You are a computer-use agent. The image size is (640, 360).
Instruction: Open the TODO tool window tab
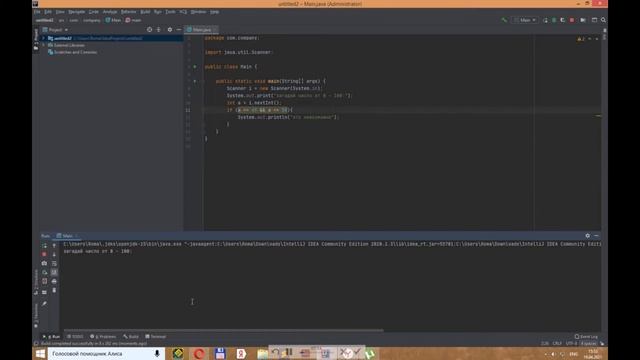(x=76, y=337)
